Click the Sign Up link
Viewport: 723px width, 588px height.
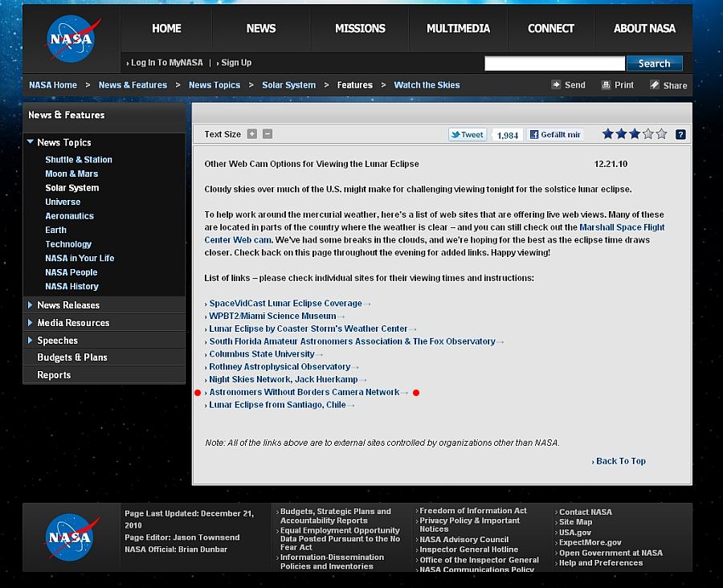(235, 63)
